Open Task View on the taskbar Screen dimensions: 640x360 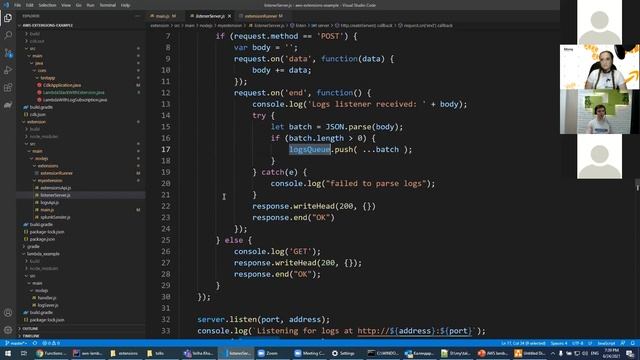pos(23,353)
